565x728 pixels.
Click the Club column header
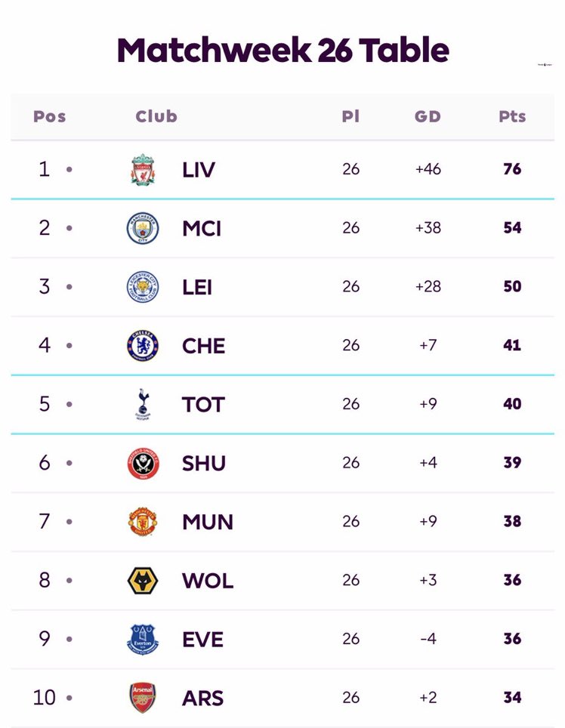(x=156, y=116)
